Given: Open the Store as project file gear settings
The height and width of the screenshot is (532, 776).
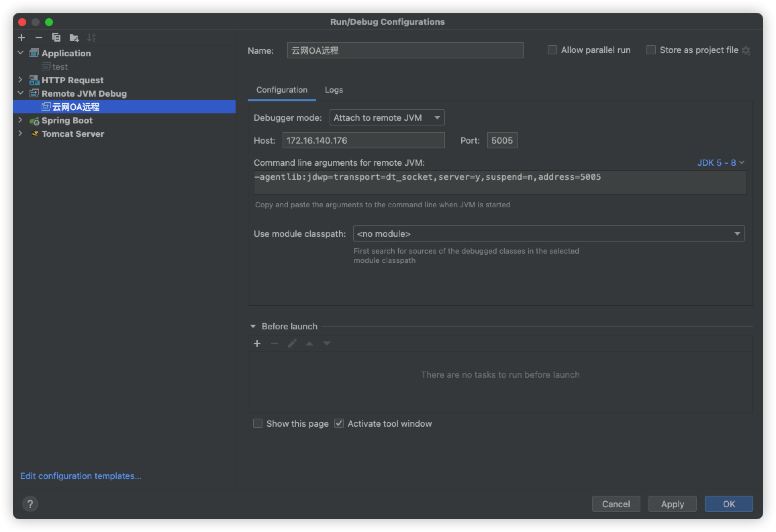Looking at the screenshot, I should 746,50.
